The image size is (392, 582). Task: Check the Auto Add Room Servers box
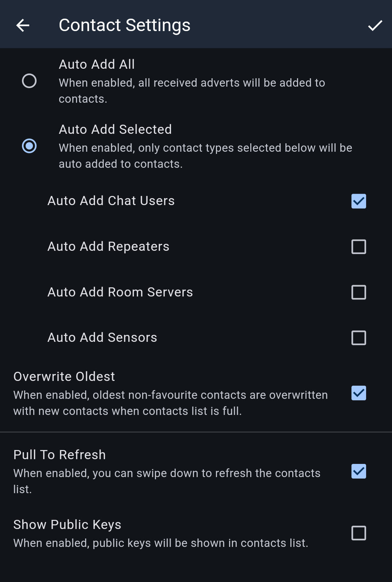[358, 292]
